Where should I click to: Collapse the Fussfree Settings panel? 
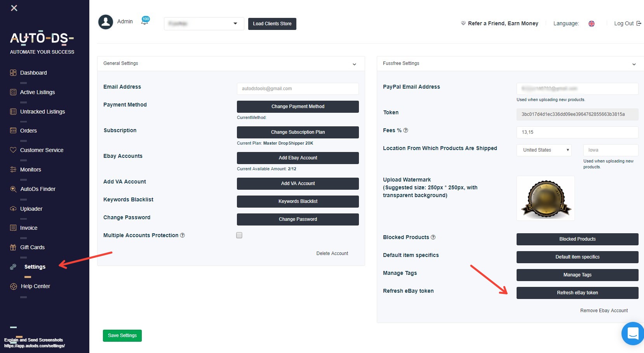click(634, 64)
